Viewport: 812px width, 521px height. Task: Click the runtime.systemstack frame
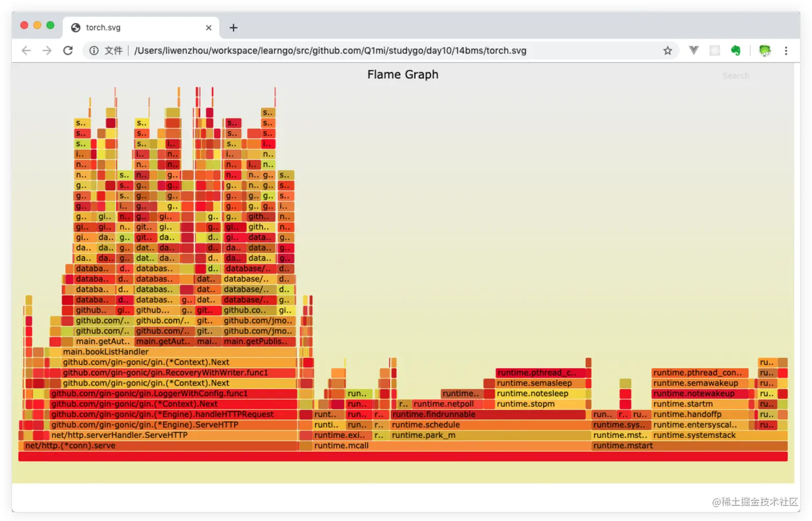click(720, 435)
